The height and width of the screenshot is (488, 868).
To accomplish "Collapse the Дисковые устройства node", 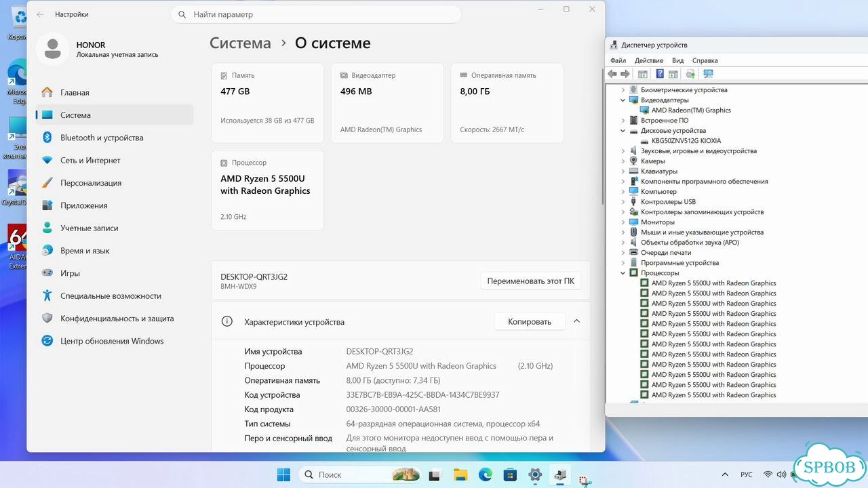I will [x=623, y=130].
